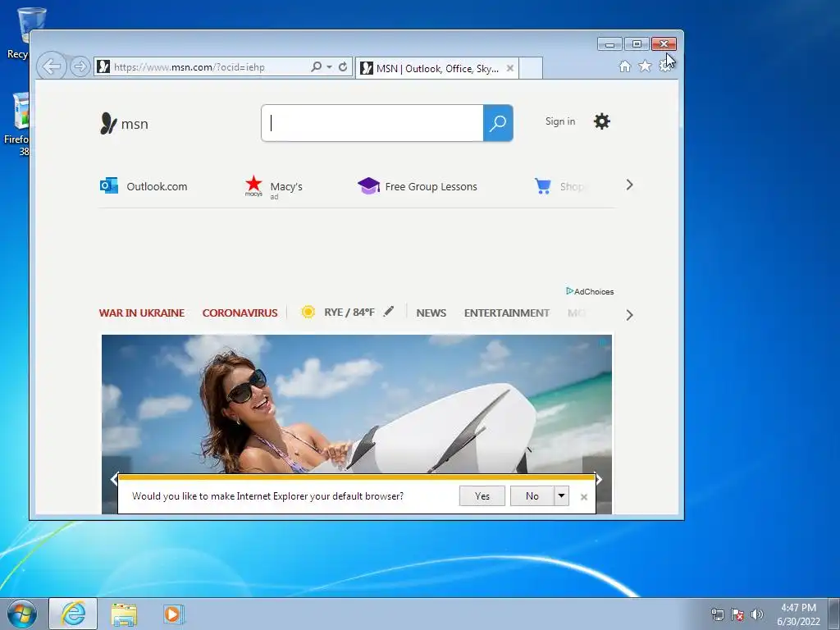This screenshot has width=840, height=630.
Task: Click Yes to set default browser
Action: click(482, 496)
